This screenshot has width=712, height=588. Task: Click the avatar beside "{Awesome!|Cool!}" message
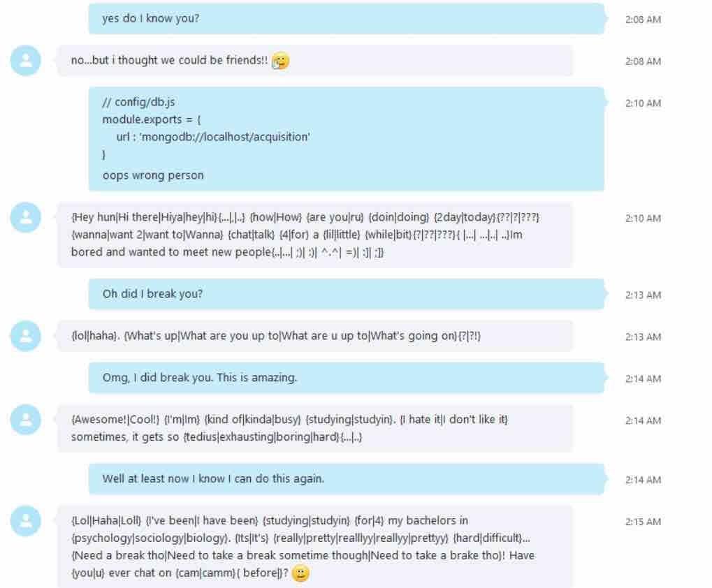point(25,420)
